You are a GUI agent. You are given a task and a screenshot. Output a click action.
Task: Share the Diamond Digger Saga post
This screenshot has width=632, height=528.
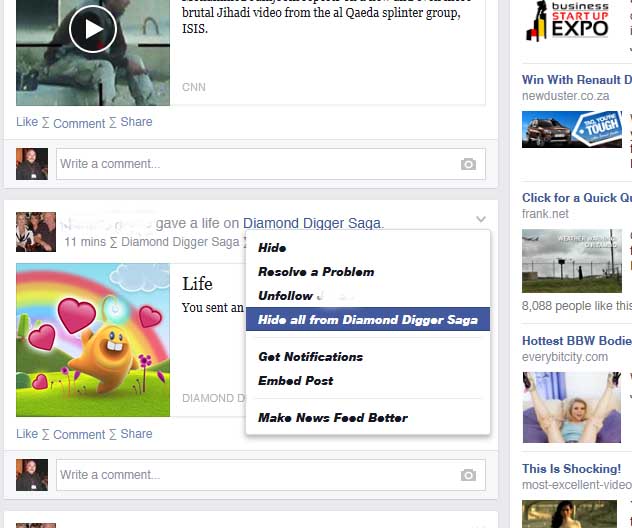pos(136,434)
